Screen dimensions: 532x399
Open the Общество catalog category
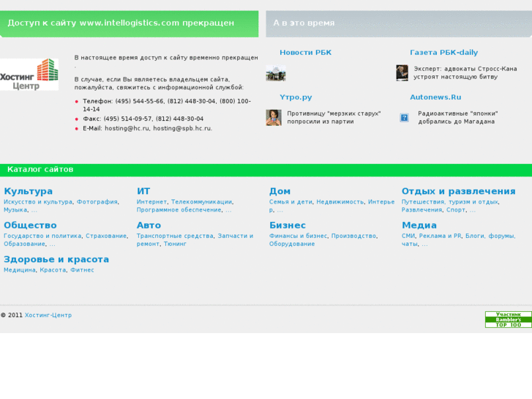pos(30,225)
